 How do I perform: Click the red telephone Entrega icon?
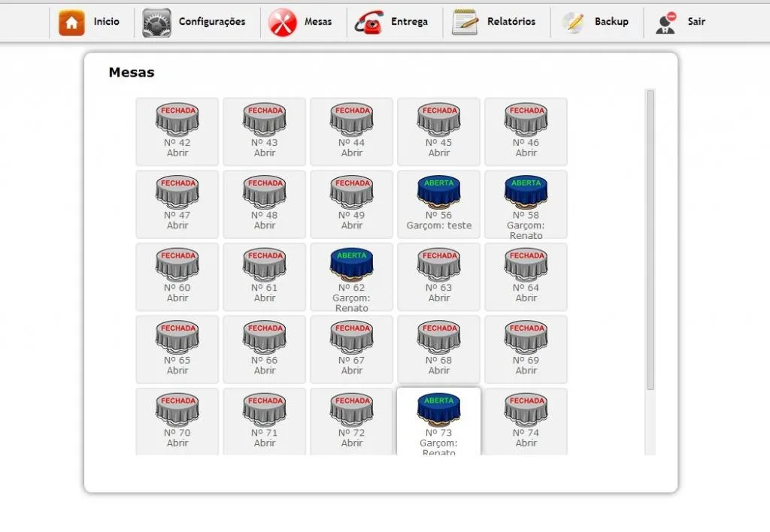click(368, 23)
